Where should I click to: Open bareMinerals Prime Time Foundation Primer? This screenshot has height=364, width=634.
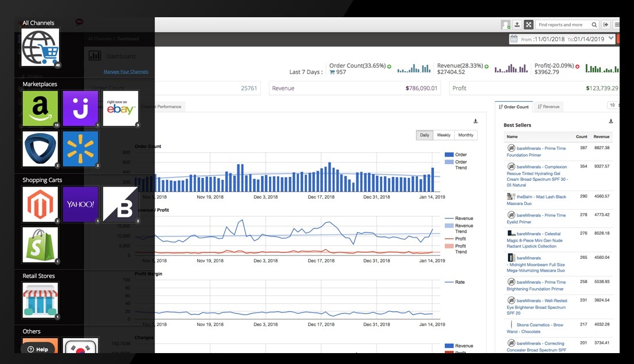coord(536,152)
